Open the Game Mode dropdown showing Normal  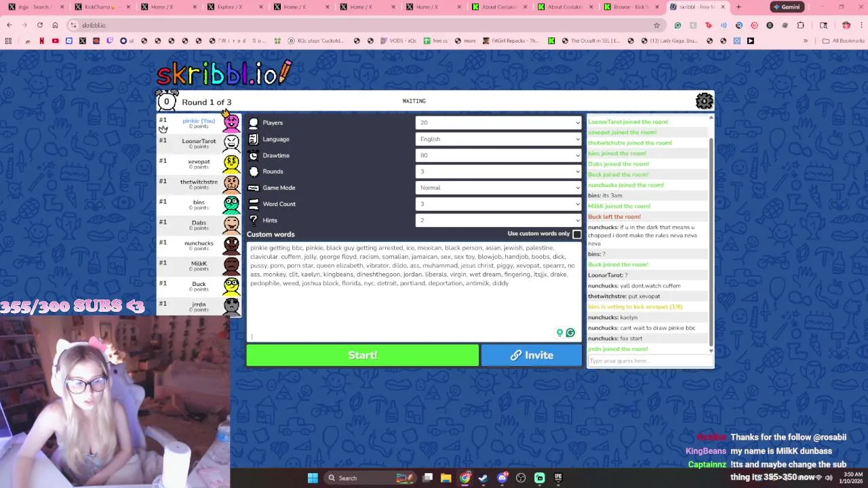coord(498,188)
